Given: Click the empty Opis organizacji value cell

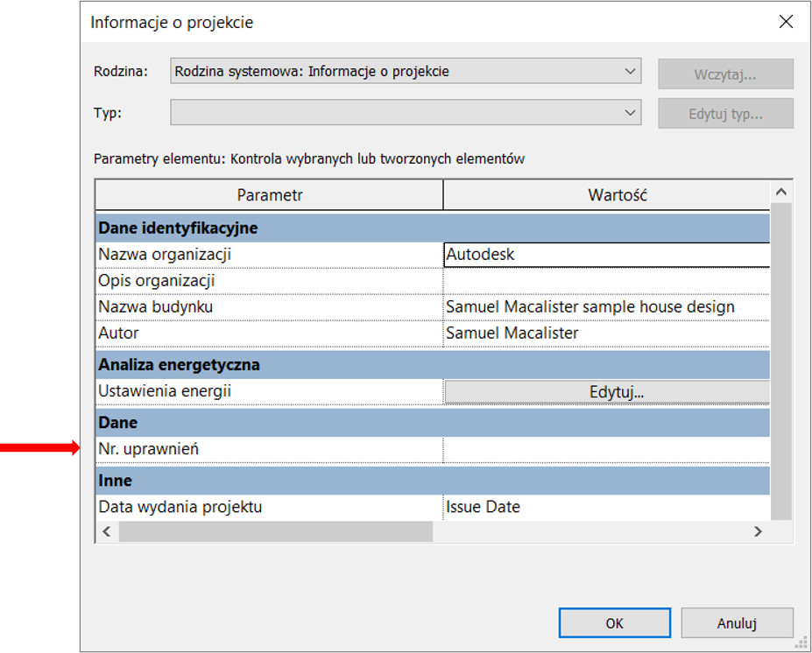Looking at the screenshot, I should pyautogui.click(x=606, y=281).
